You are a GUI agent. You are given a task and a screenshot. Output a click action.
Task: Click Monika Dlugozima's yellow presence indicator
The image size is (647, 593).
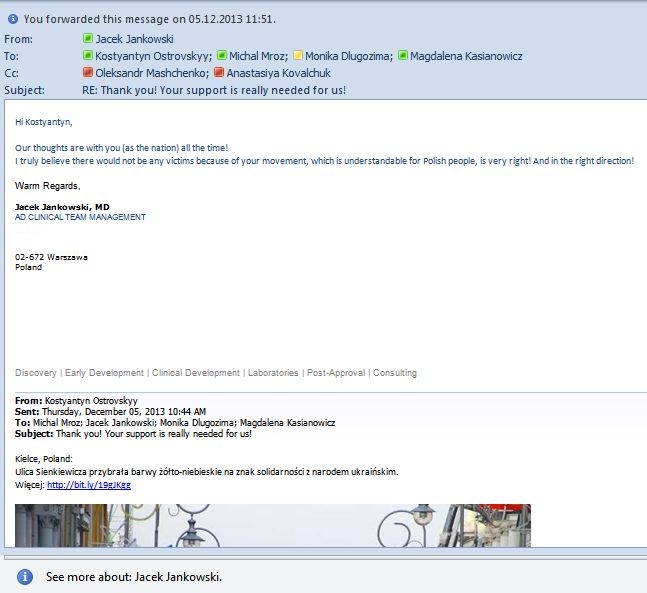tap(297, 56)
